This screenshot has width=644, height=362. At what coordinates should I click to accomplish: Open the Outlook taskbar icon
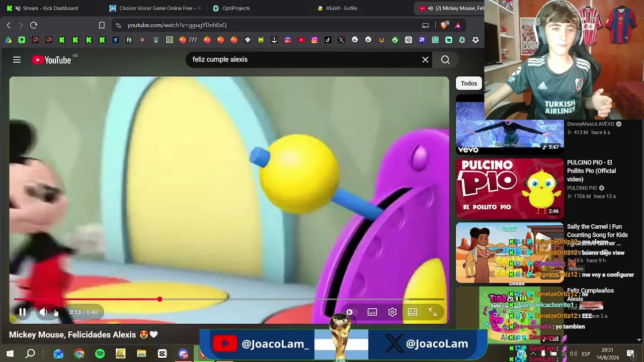(x=58, y=354)
